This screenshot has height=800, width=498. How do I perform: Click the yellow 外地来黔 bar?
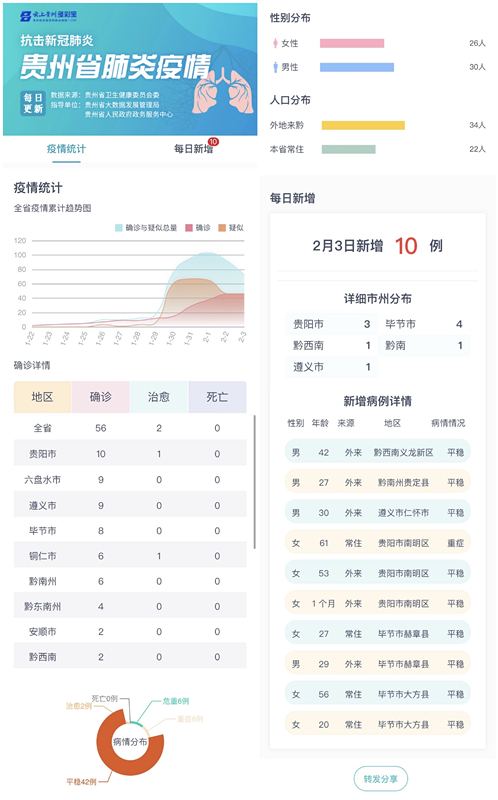click(x=363, y=125)
